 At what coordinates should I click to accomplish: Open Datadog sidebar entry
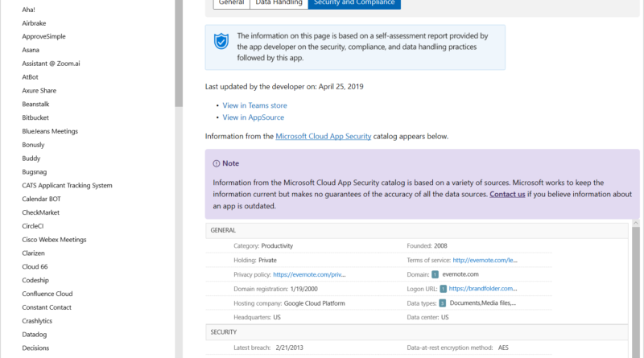[x=35, y=335]
